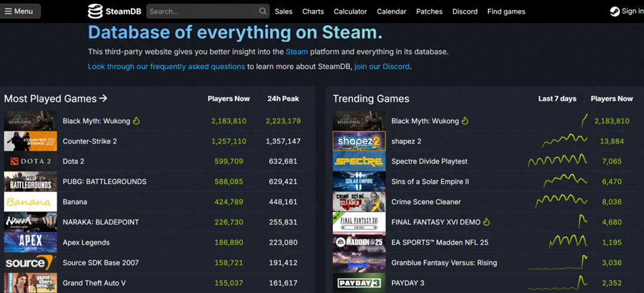
Task: Click Counter-Strike 2 24h peak 1,357,147
Action: pyautogui.click(x=283, y=141)
